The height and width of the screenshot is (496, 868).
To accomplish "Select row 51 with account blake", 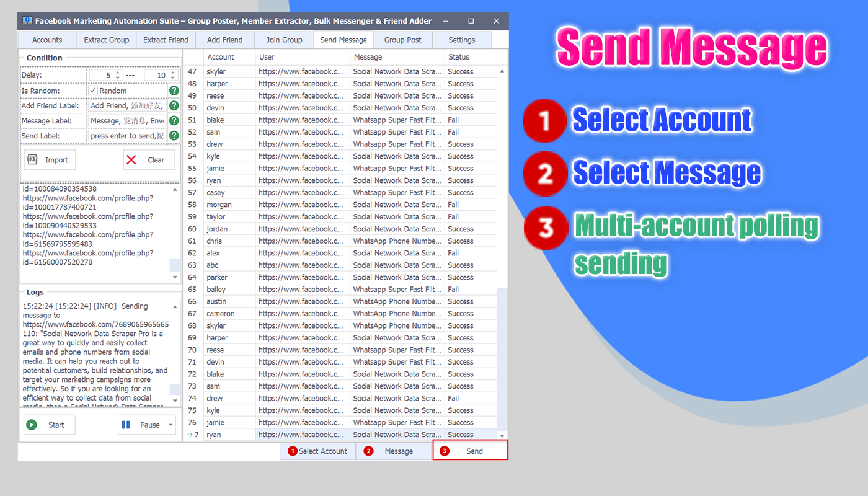I will 340,120.
